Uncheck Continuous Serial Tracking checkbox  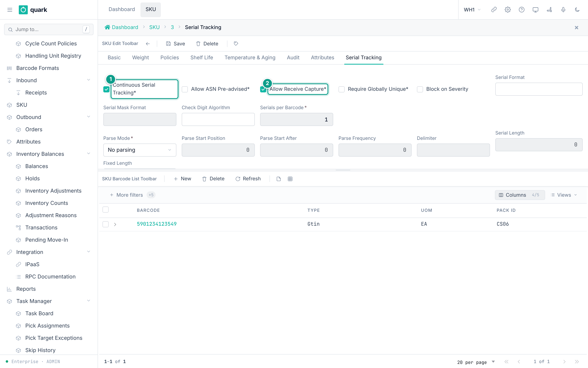pyautogui.click(x=106, y=89)
